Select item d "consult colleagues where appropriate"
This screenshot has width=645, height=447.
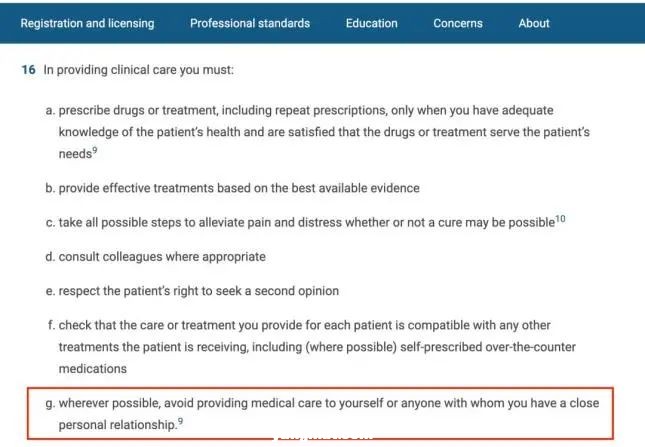coord(162,257)
